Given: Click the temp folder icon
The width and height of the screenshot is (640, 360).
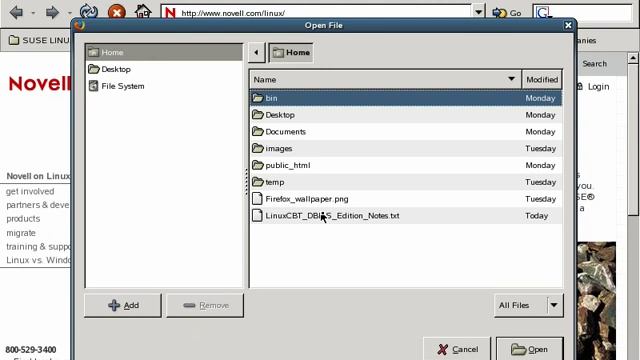Looking at the screenshot, I should pyautogui.click(x=258, y=181).
